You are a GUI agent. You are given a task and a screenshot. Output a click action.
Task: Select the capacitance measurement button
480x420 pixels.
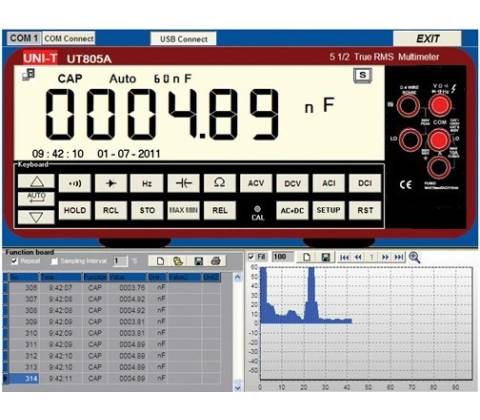coord(183,183)
